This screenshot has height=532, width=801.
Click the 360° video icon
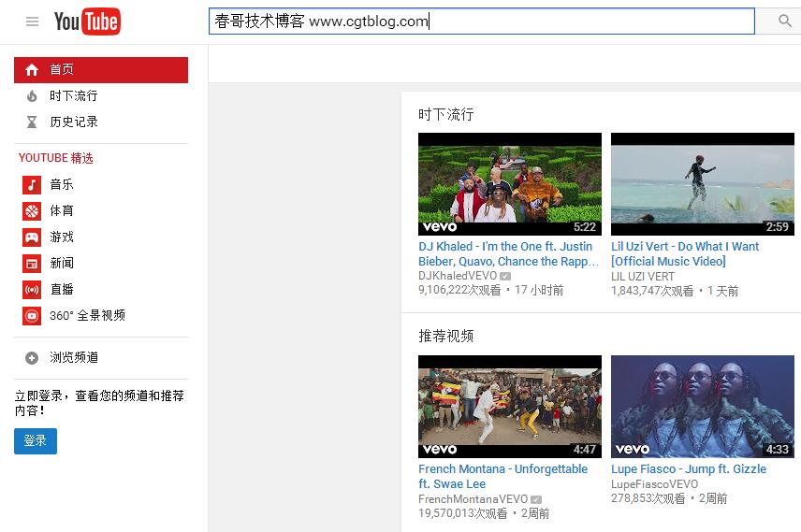pyautogui.click(x=32, y=316)
